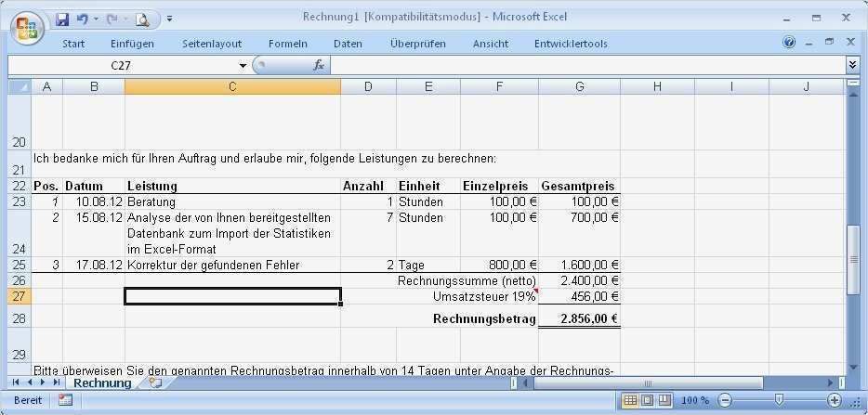
Task: Save the workbook with the floppy icon
Action: 62,19
